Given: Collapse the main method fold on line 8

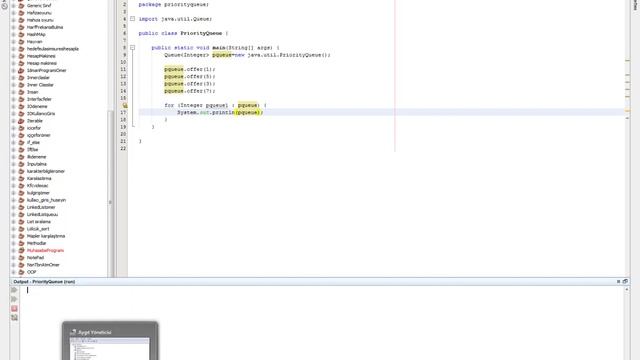Looking at the screenshot, I should click(x=132, y=48).
